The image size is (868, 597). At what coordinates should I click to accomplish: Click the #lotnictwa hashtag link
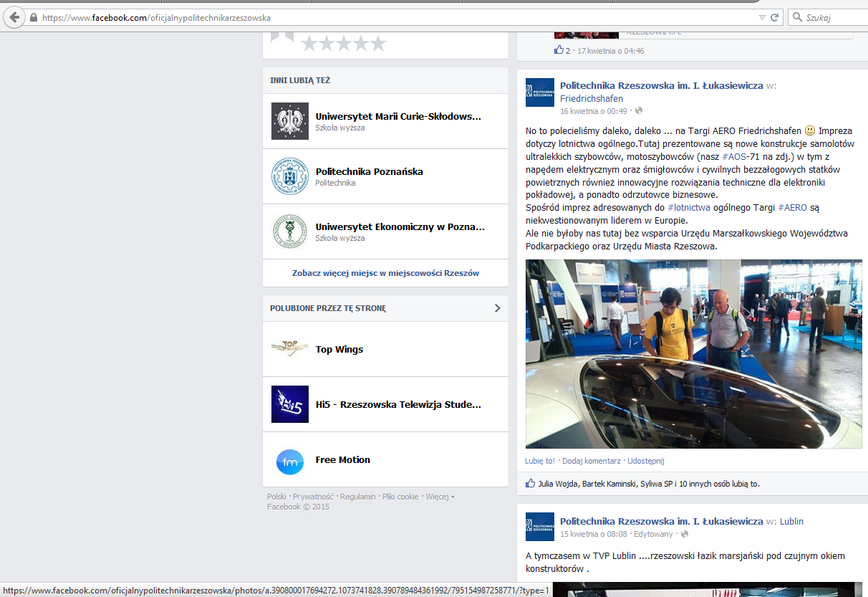688,207
